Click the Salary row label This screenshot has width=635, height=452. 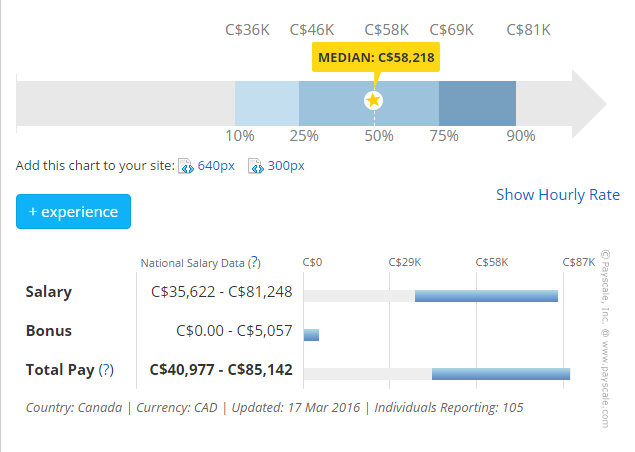click(48, 293)
